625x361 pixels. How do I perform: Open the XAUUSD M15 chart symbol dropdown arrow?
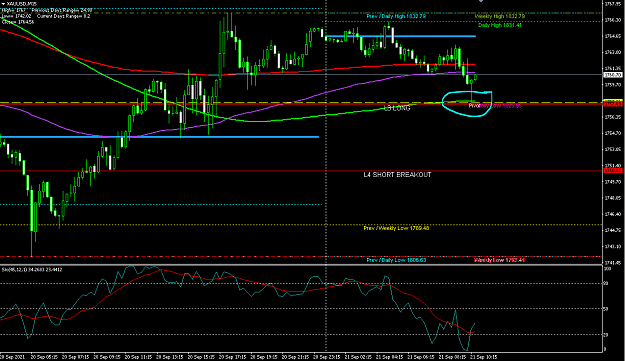3,4
